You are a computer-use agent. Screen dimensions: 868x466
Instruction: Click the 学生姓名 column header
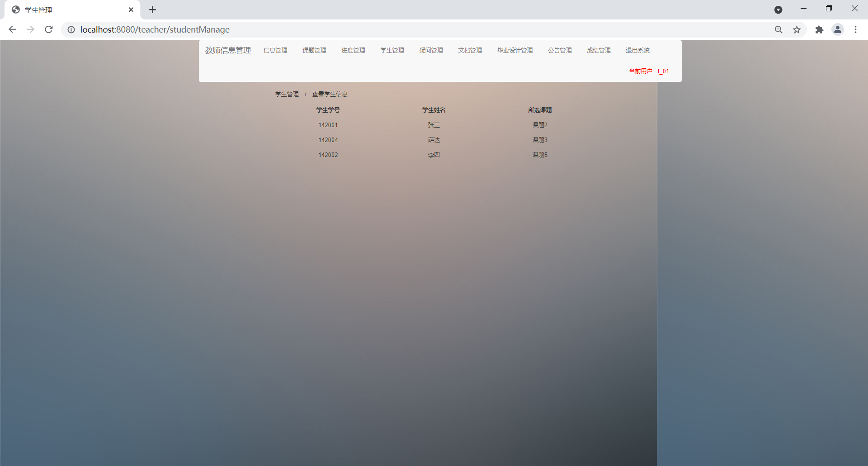click(x=434, y=110)
